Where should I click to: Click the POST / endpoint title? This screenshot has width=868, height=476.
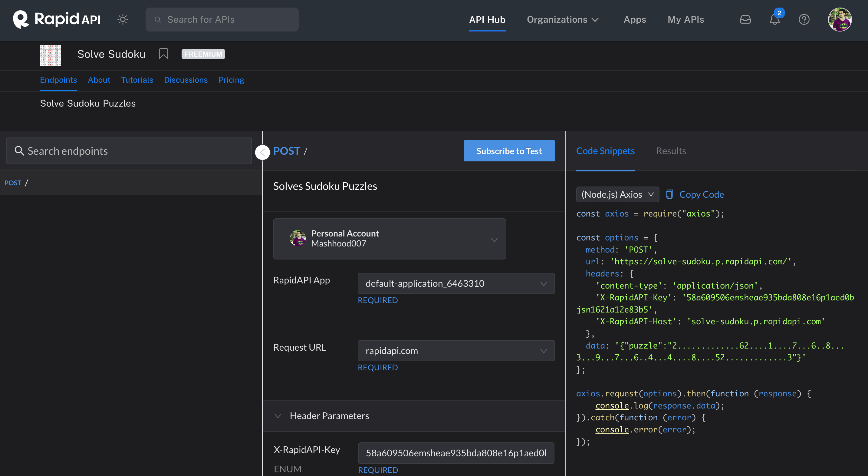pos(290,151)
